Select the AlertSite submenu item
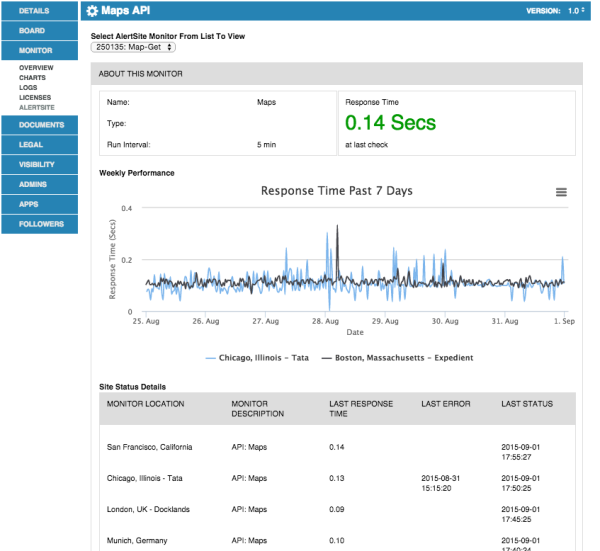 [x=37, y=108]
